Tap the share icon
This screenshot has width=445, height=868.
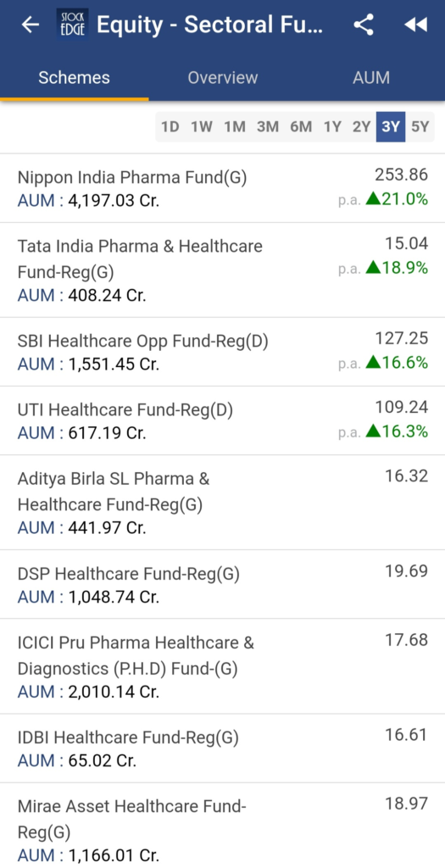pyautogui.click(x=364, y=25)
